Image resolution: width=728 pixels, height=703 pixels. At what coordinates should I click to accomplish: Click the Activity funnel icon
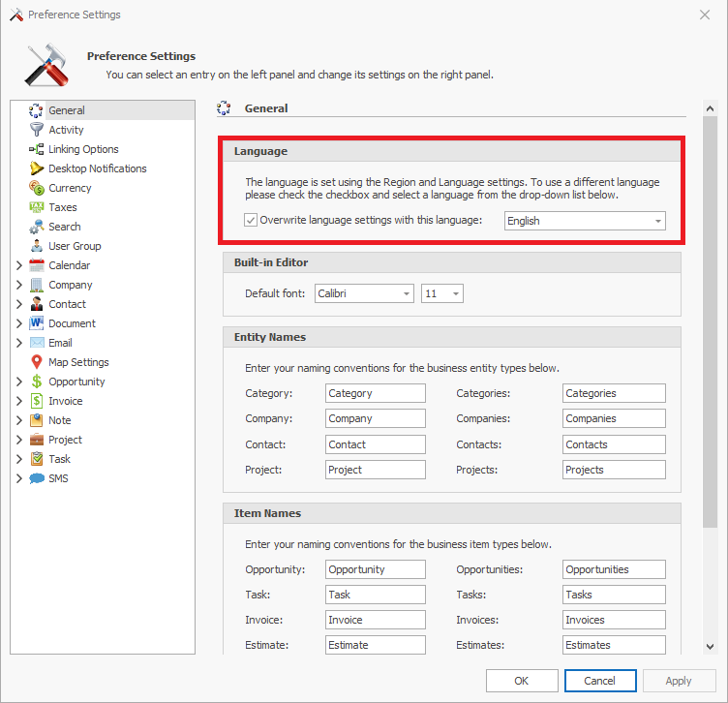(x=37, y=130)
